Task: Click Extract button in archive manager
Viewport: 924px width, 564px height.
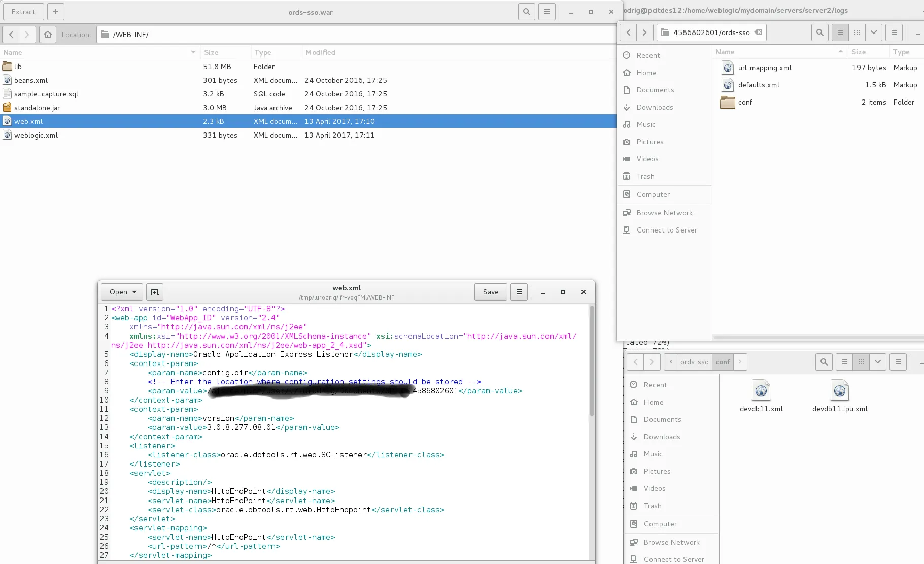Action: [23, 12]
